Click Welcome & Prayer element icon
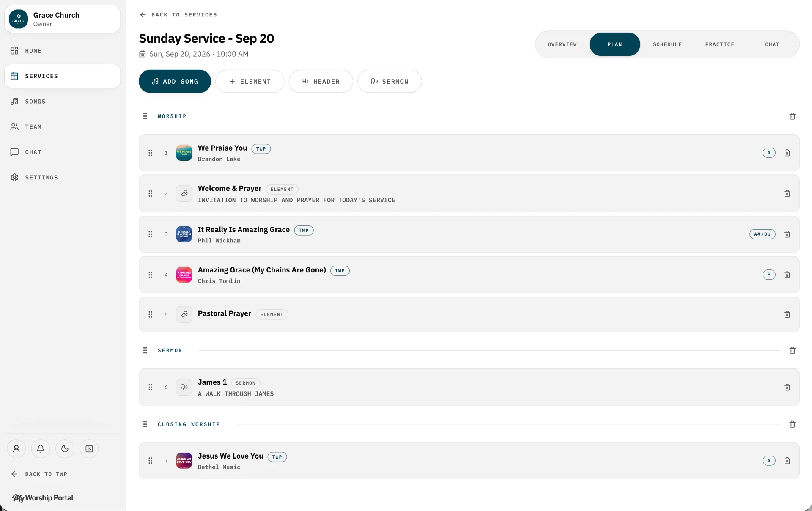The height and width of the screenshot is (511, 812). point(184,193)
